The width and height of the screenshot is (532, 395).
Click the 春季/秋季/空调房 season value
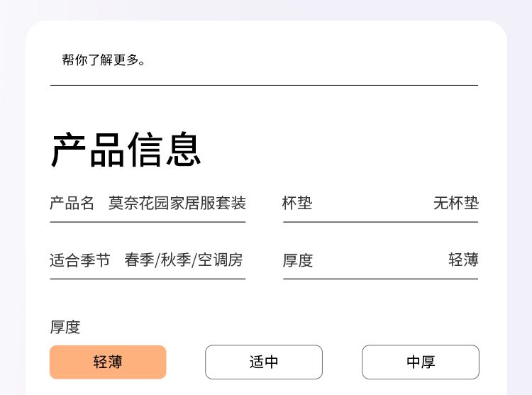pos(184,260)
